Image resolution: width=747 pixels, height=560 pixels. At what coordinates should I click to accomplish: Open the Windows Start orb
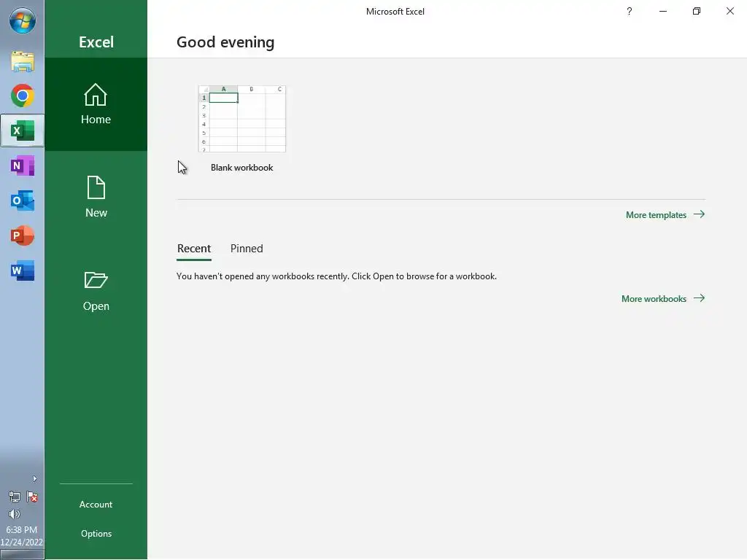coord(23,20)
